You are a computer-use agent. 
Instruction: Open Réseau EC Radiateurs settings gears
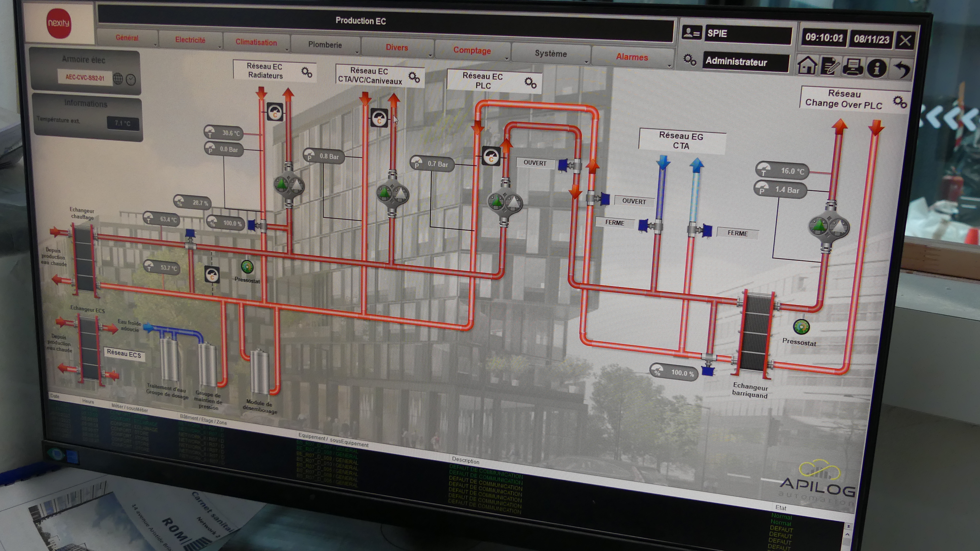click(307, 72)
